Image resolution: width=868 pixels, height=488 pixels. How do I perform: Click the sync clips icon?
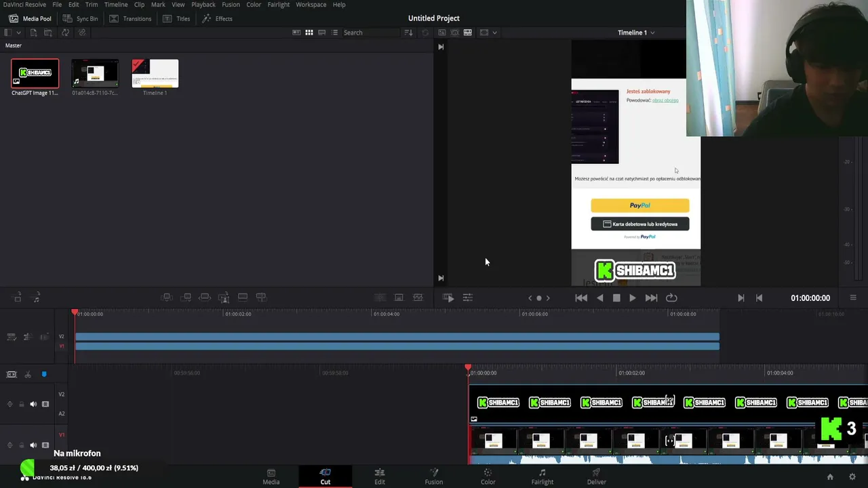[x=65, y=33]
